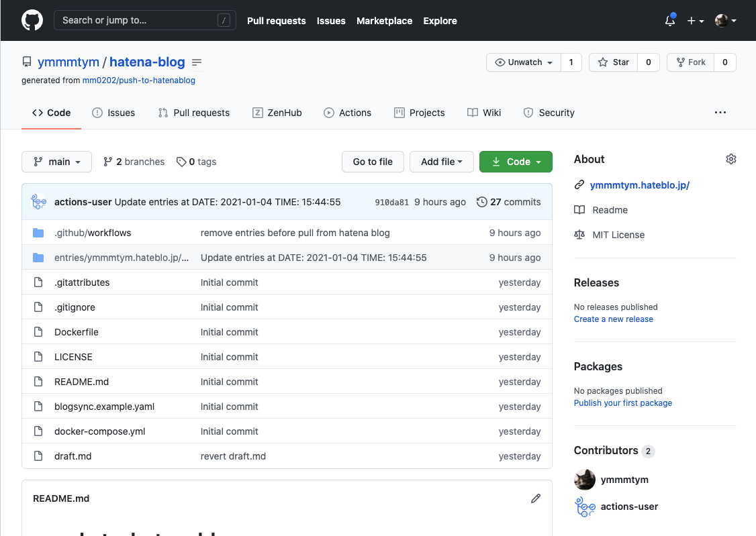Open the stargazers count 0

click(x=649, y=62)
